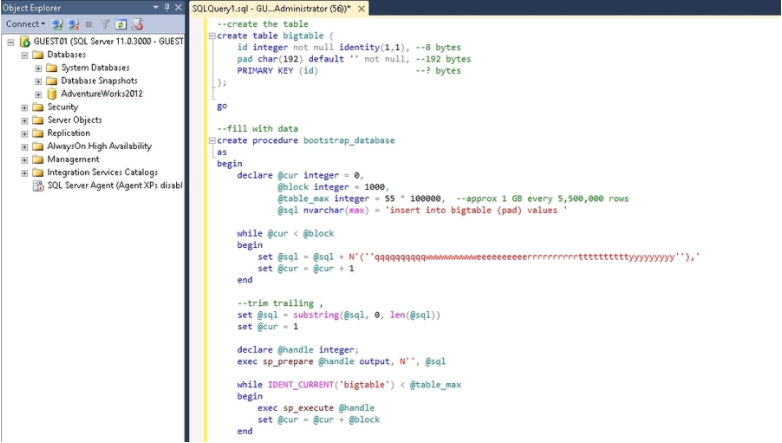782x443 pixels.
Task: Click the 'go' batch separator line
Action: 222,106
